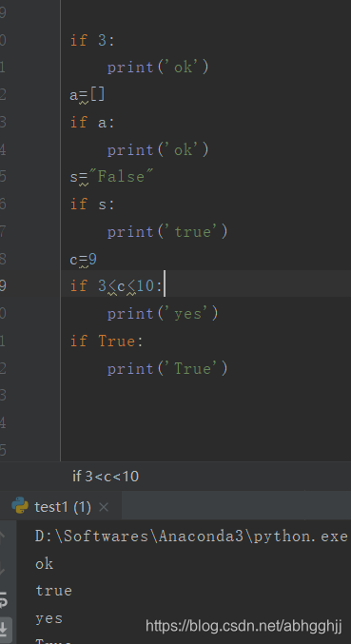Close the test1 (1) run tab
The image size is (351, 644).
[104, 507]
